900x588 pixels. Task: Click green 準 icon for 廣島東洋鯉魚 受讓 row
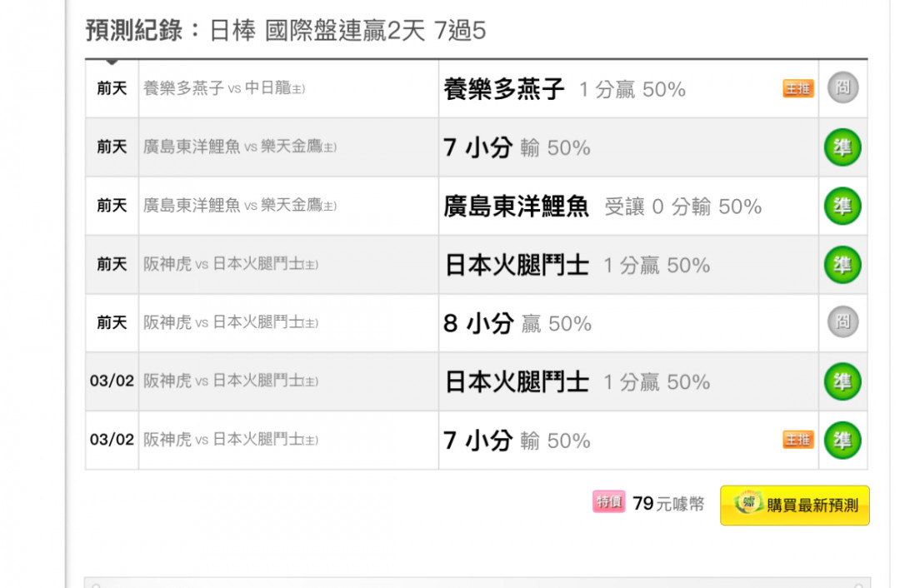(x=842, y=206)
